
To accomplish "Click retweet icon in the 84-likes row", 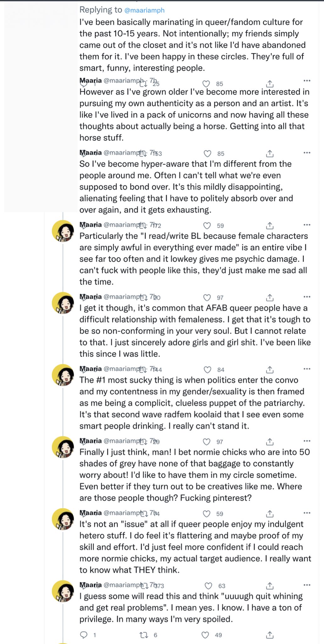I will [x=143, y=369].
